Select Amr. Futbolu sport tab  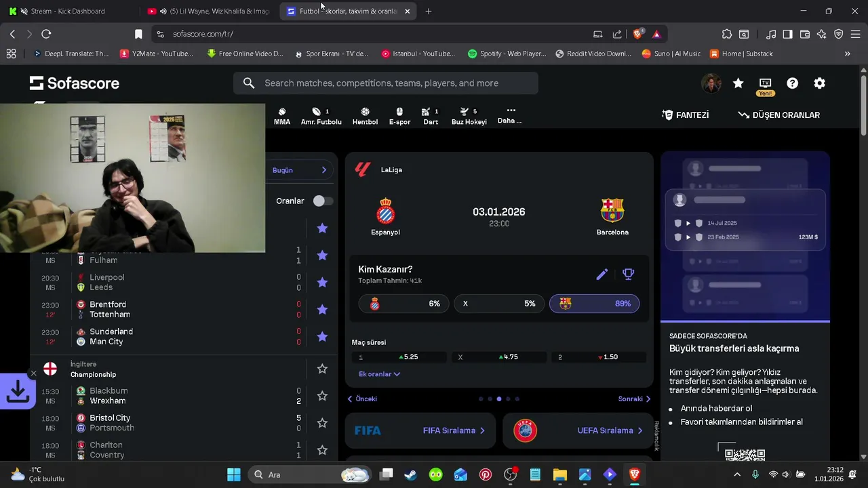(321, 117)
